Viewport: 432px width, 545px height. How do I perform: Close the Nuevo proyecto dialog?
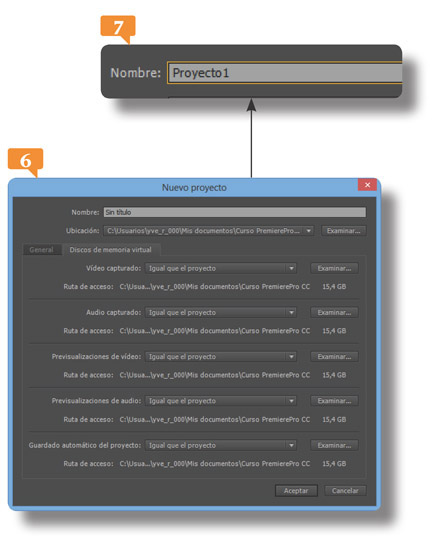367,185
